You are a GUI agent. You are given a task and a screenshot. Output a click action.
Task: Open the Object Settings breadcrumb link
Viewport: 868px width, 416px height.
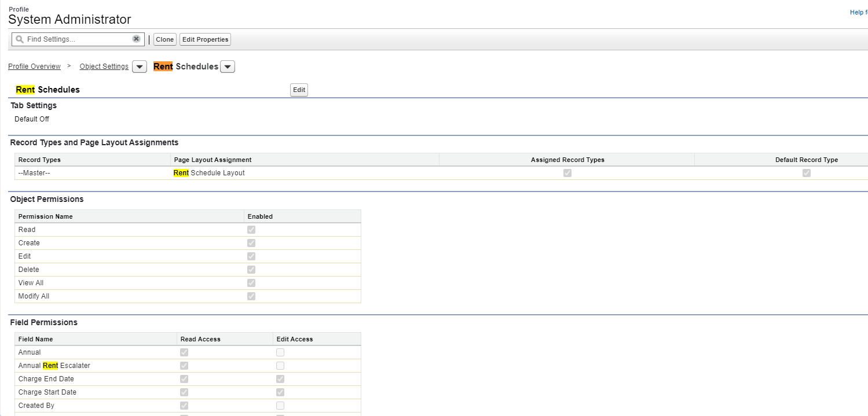point(104,67)
